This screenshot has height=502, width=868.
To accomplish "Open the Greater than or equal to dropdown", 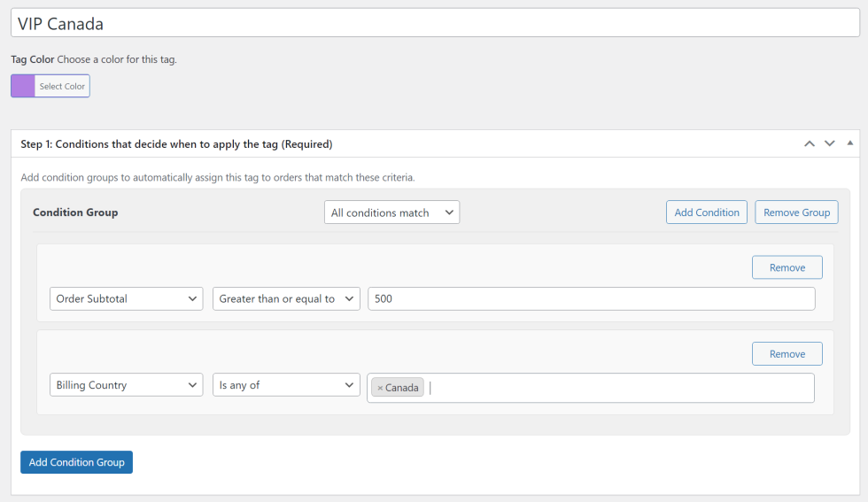I will click(286, 299).
